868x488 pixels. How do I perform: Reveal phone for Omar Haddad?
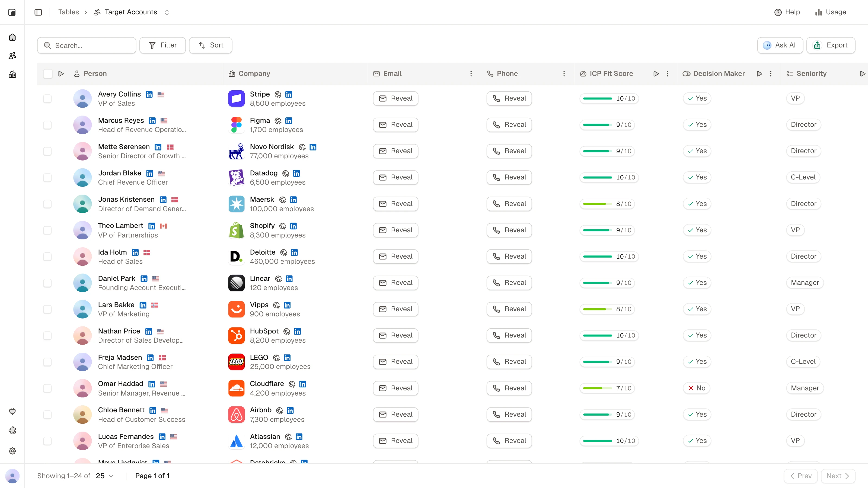pos(509,388)
